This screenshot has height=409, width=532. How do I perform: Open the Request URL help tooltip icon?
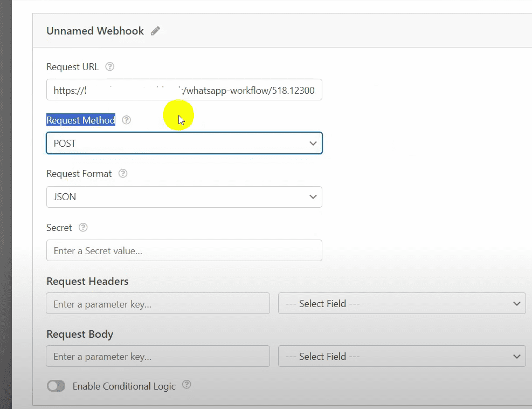click(110, 67)
